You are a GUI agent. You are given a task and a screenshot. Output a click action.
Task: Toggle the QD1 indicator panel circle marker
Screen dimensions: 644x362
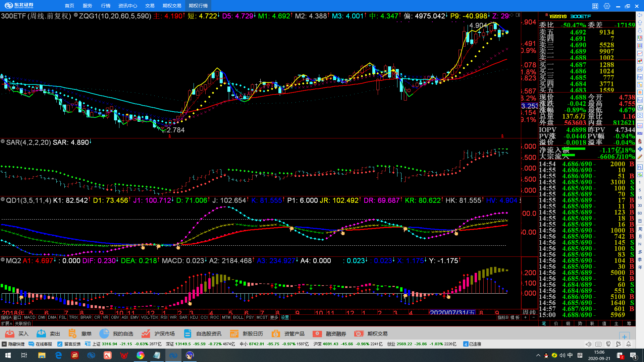coord(3,199)
